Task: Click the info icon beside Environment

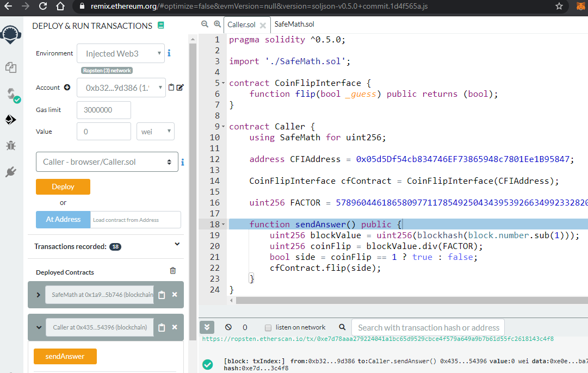Action: click(169, 53)
